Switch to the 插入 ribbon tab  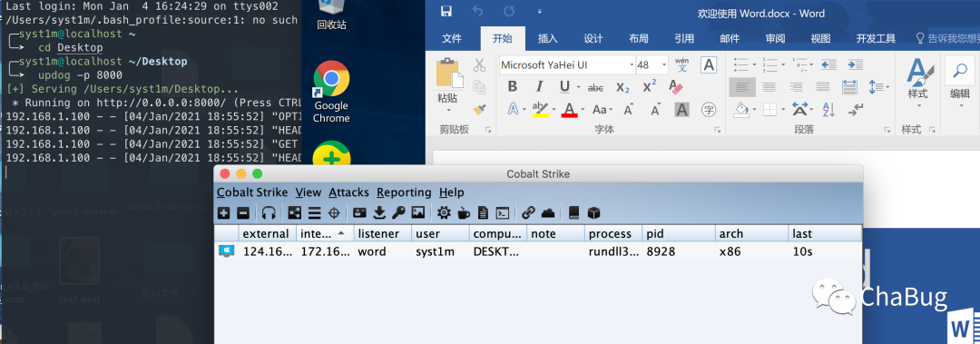point(548,38)
